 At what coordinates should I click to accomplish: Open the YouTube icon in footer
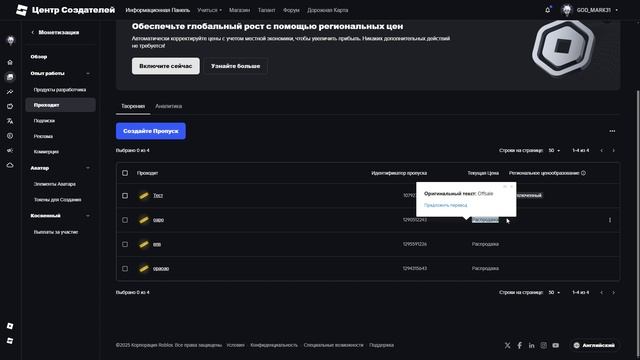[556, 345]
